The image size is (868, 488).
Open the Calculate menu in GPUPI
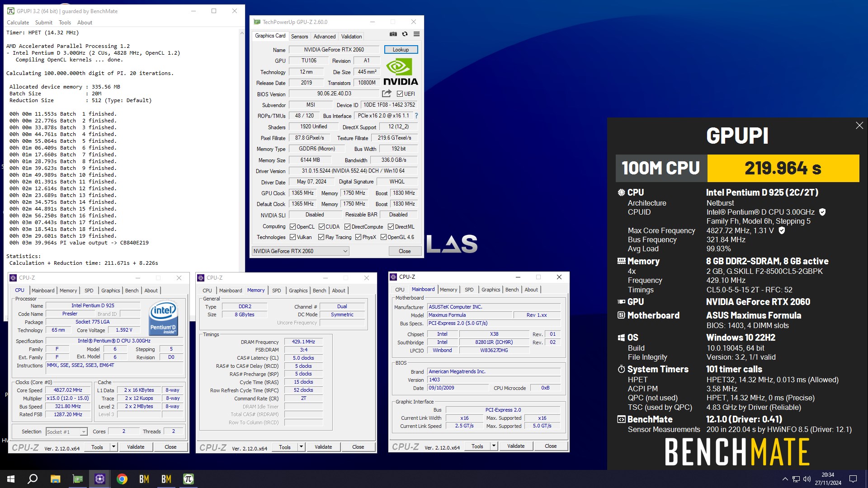point(18,23)
